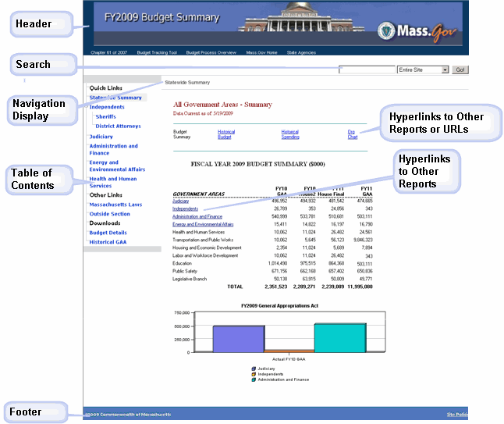Click Judiciary link in budget table
The image size is (504, 424).
pyautogui.click(x=180, y=201)
